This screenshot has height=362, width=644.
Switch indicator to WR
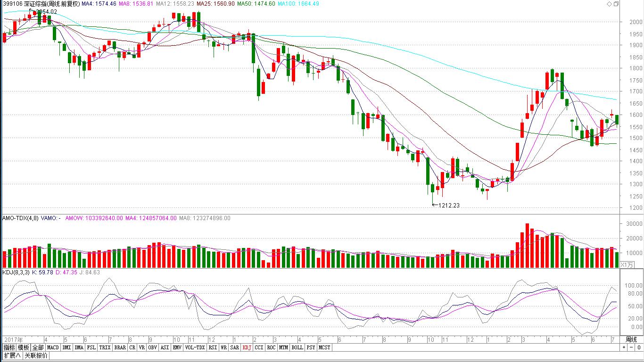pos(223,347)
